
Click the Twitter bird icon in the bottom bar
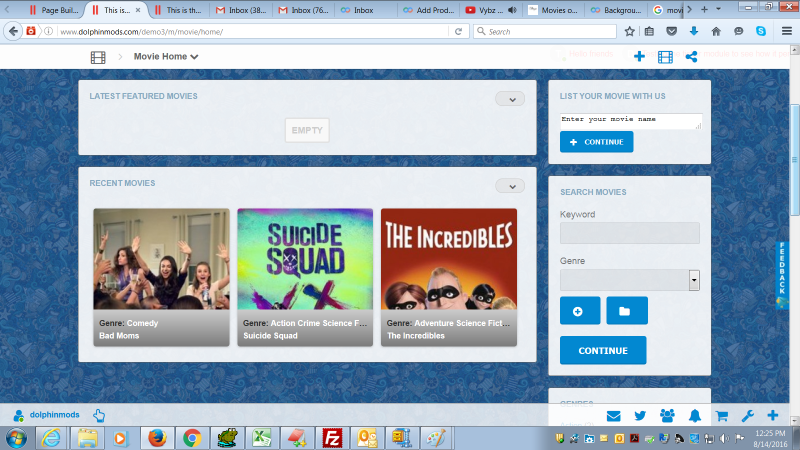[x=640, y=416]
